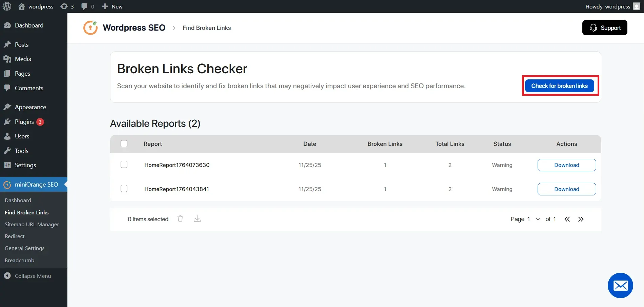Click the next page double-chevron
This screenshot has width=644, height=307.
pyautogui.click(x=581, y=219)
